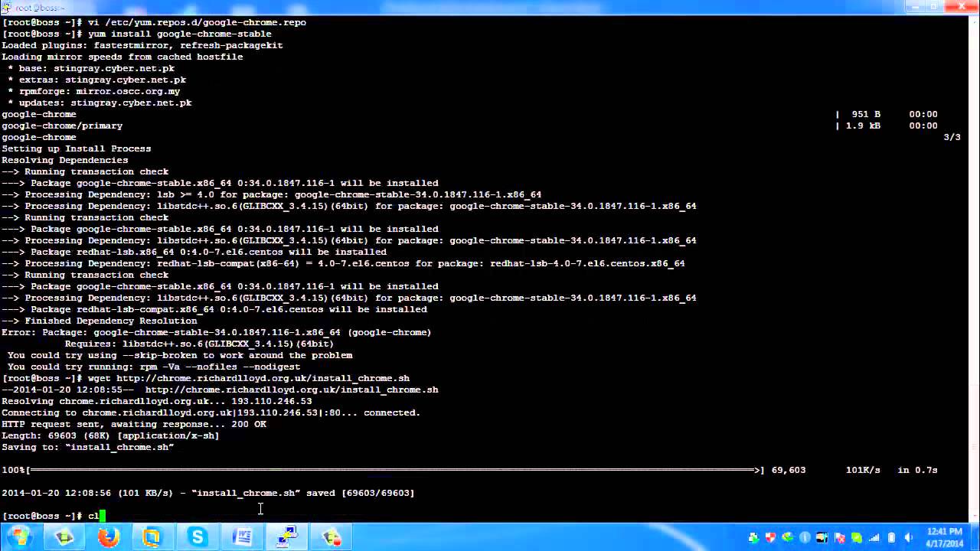Screen dimensions: 980x551
Task: Click the wget 100% download progress bar
Action: pos(394,470)
